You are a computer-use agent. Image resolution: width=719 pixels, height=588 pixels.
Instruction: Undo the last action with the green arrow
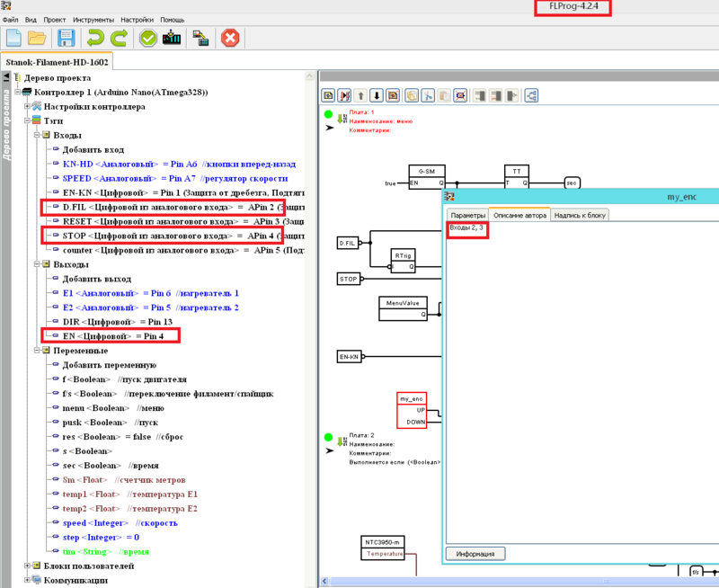click(94, 38)
